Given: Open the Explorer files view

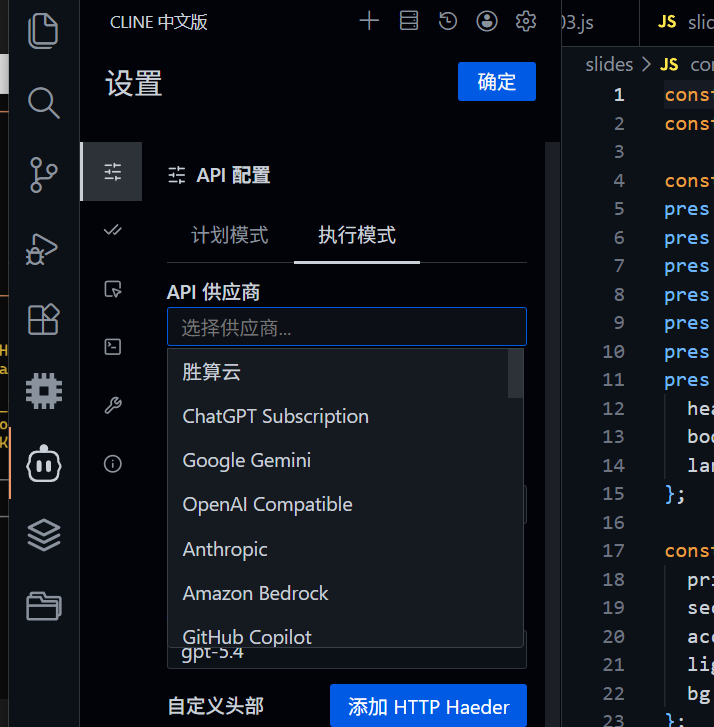Looking at the screenshot, I should click(x=43, y=31).
